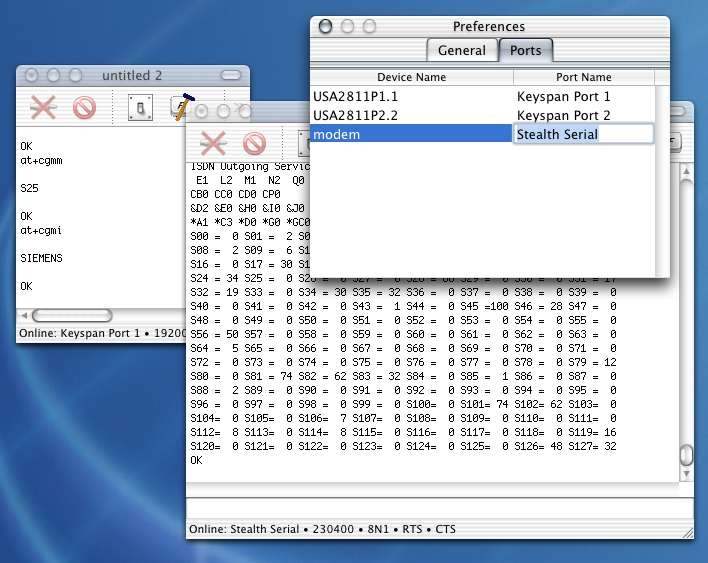Click the horizontal scrollbar thumb in untitled 2

click(x=72, y=315)
